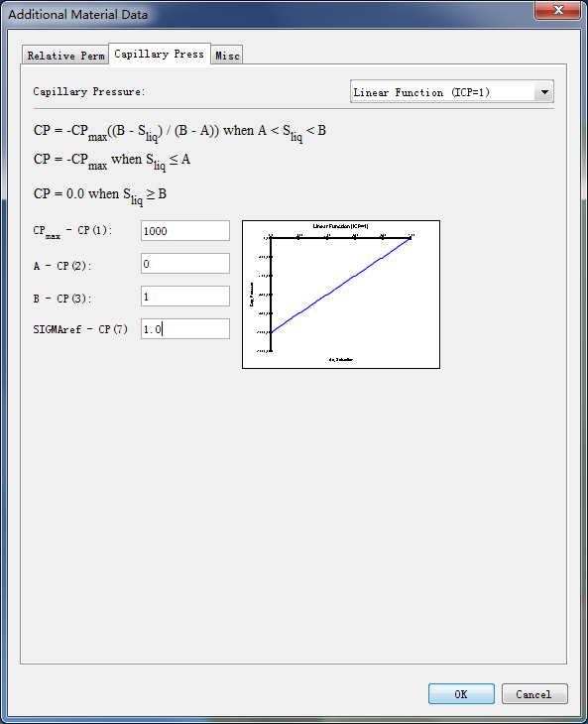The height and width of the screenshot is (724, 588).
Task: Expand the Capillary Pressure dropdown arrow
Action: tap(544, 92)
